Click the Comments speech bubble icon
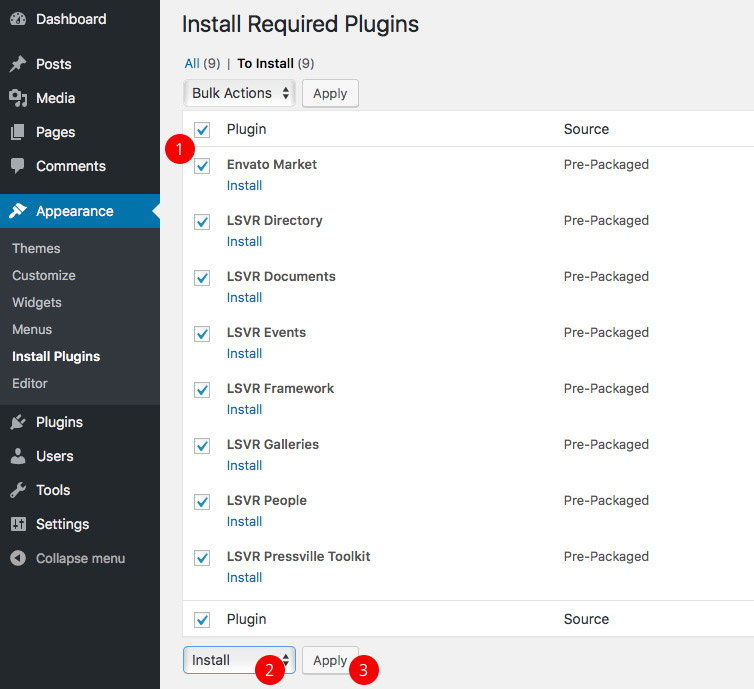The image size is (754, 689). [18, 166]
